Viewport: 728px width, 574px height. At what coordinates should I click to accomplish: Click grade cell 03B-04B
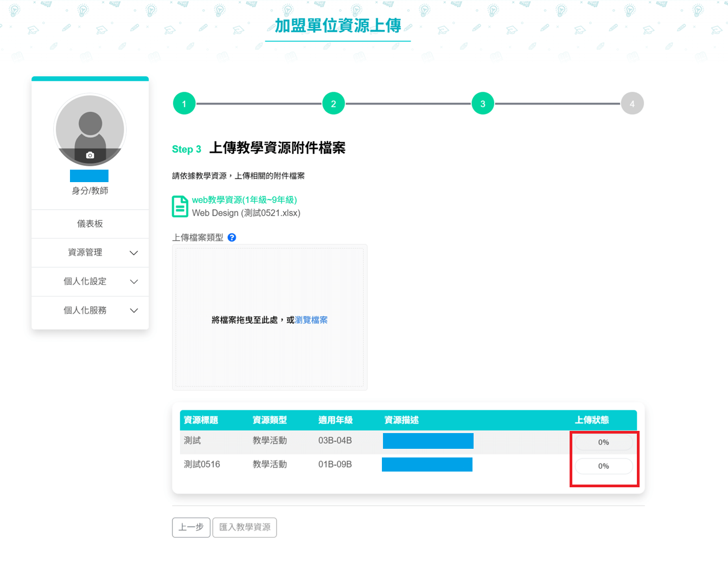[335, 441]
